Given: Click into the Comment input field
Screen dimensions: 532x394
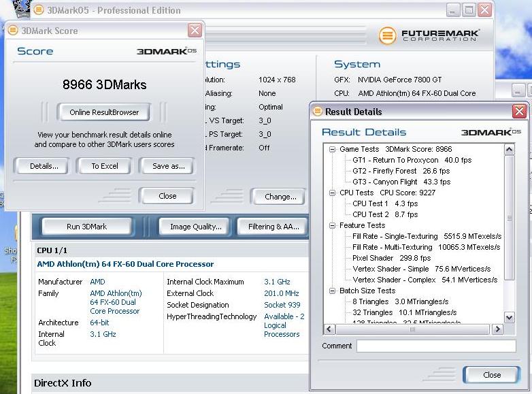Looking at the screenshot, I should coord(436,346).
